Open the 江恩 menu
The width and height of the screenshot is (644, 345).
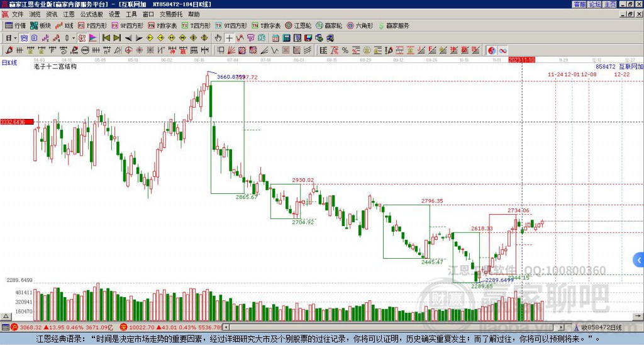tap(69, 14)
